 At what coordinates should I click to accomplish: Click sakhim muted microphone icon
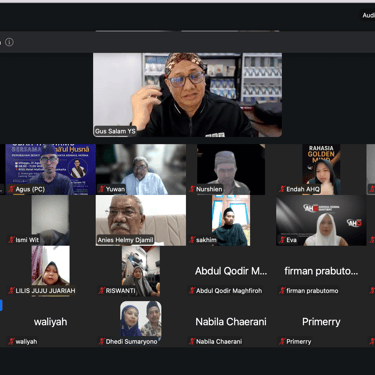click(192, 240)
